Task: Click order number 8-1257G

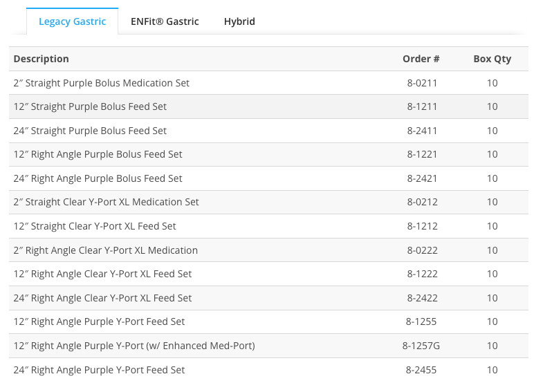Action: [x=422, y=346]
